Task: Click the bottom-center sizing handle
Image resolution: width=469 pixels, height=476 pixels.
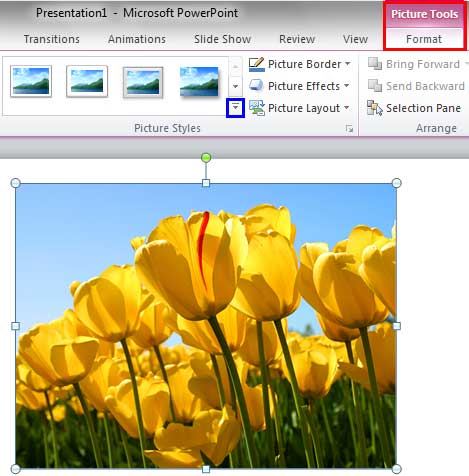Action: pyautogui.click(x=206, y=469)
